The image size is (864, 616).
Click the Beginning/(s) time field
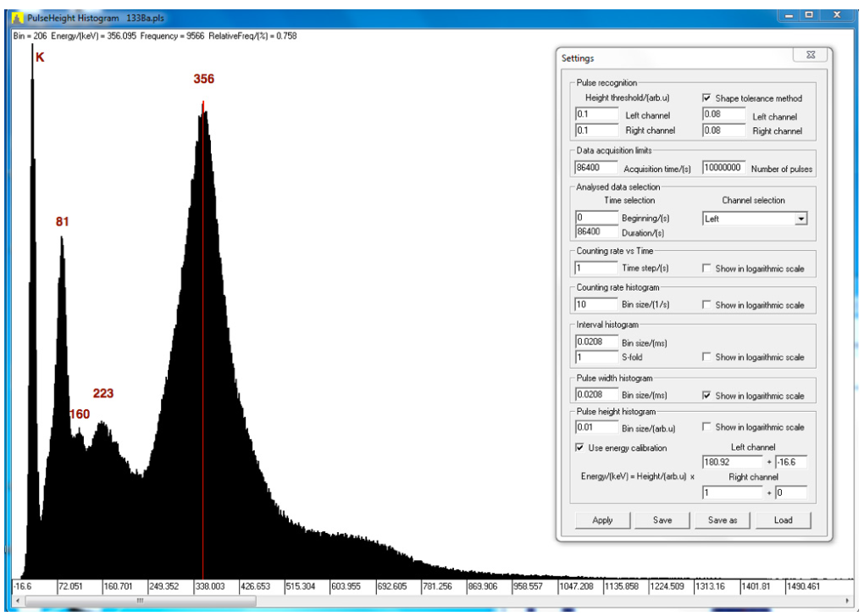597,218
